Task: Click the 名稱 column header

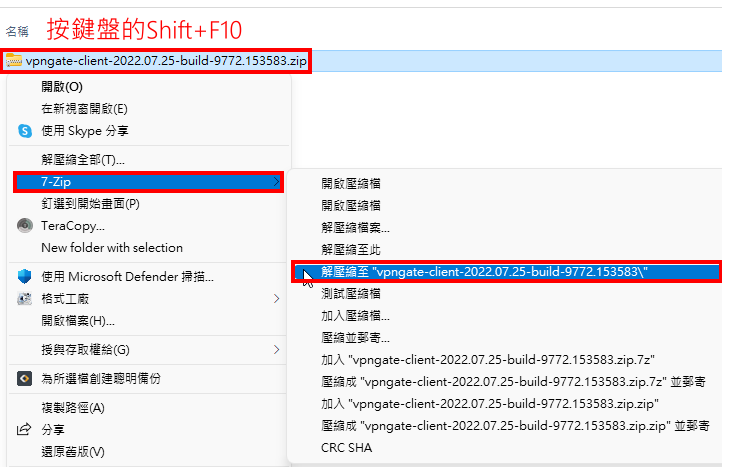Action: click(x=17, y=32)
